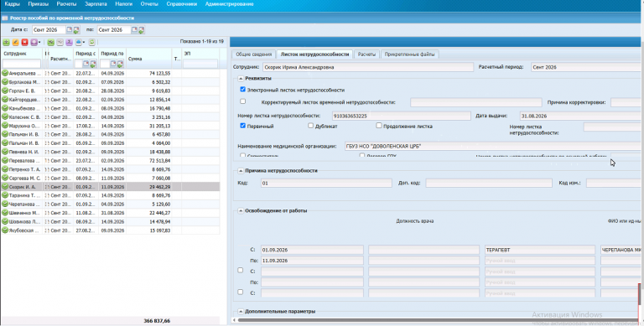Enable the Продолжение листка checkbox
This screenshot has width=644, height=326.
pos(379,126)
